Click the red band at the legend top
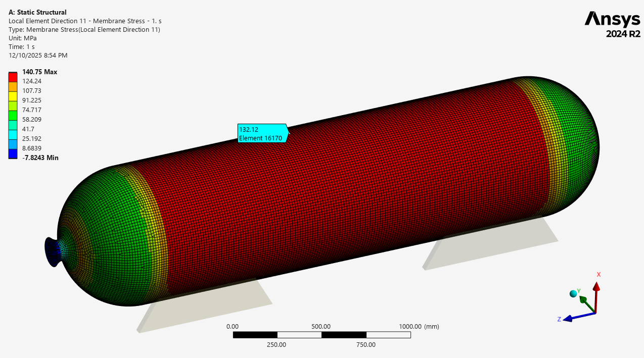The width and height of the screenshot is (644, 358). click(13, 77)
